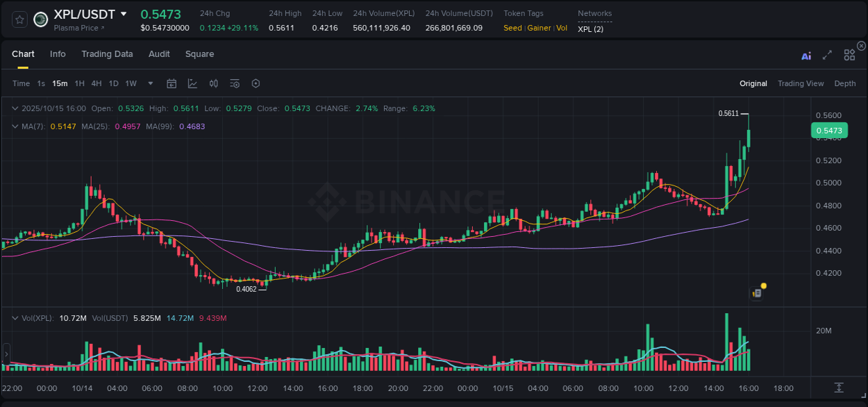Expand the chart to fullscreen
The image size is (868, 407).
point(826,56)
